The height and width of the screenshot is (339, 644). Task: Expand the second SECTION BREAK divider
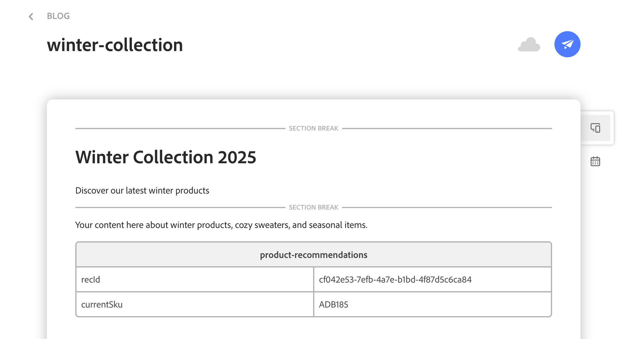[x=313, y=207]
